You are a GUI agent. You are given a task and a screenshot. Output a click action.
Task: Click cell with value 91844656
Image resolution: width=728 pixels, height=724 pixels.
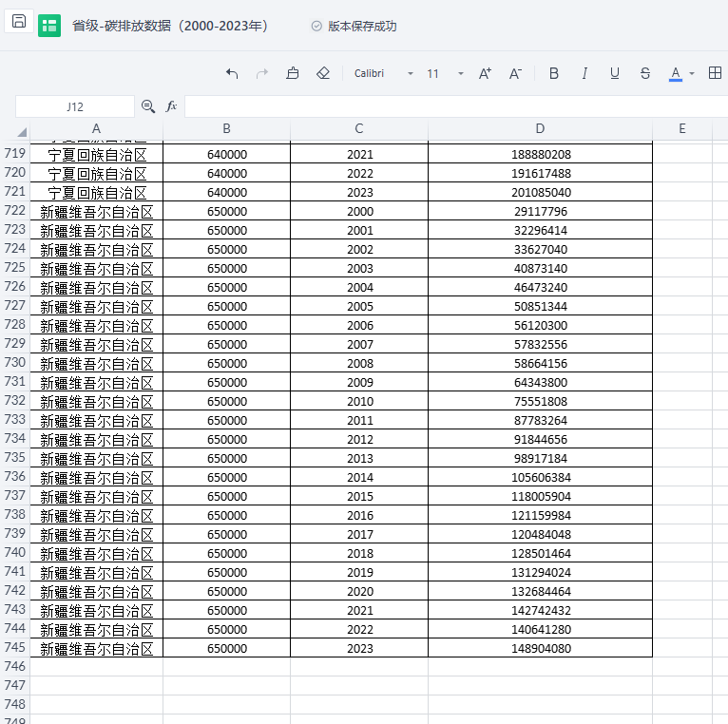point(541,439)
